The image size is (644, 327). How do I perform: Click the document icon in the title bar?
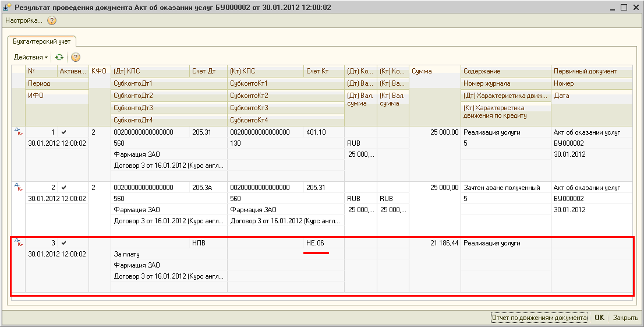pos(7,7)
